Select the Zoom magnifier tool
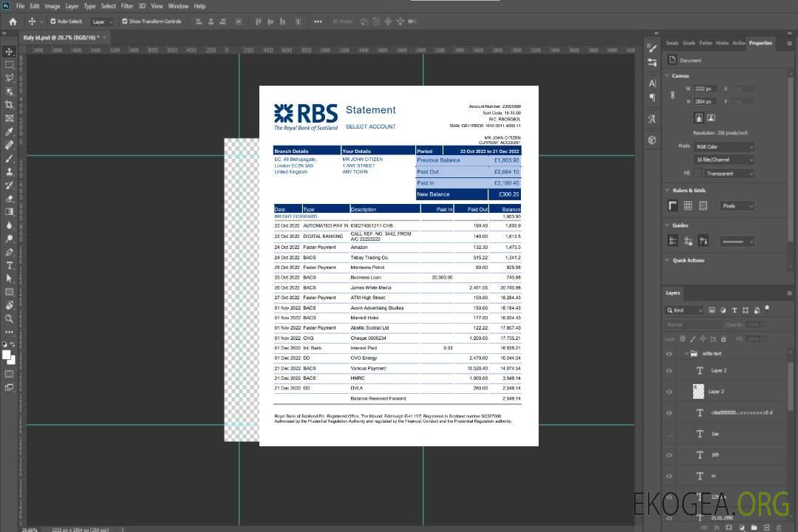Viewport: 798px width, 532px height. [9, 318]
